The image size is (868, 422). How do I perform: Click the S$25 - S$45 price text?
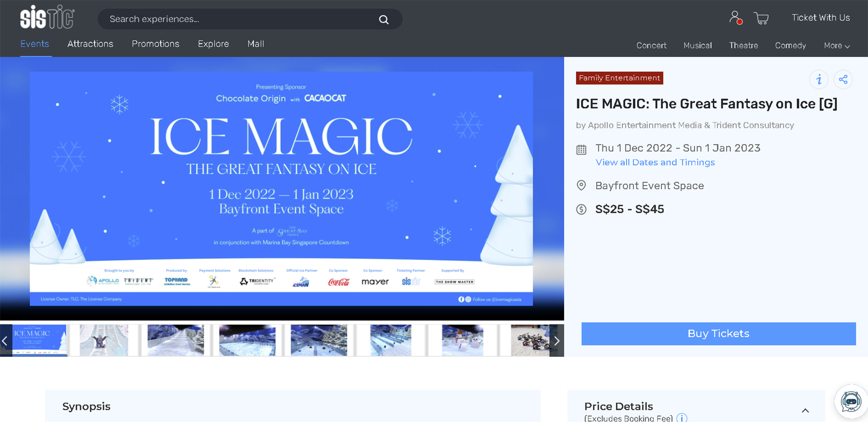pyautogui.click(x=629, y=209)
